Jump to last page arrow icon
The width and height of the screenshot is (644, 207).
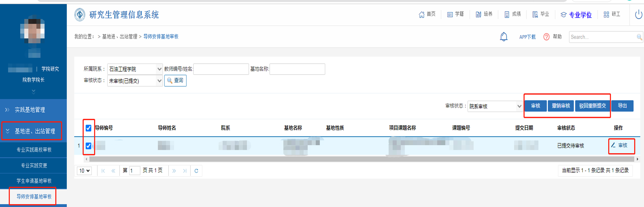click(x=185, y=171)
